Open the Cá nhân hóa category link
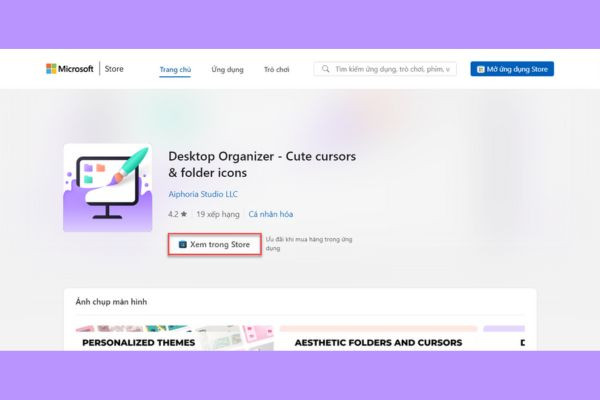Screen dimensions: 600x400 (x=271, y=214)
